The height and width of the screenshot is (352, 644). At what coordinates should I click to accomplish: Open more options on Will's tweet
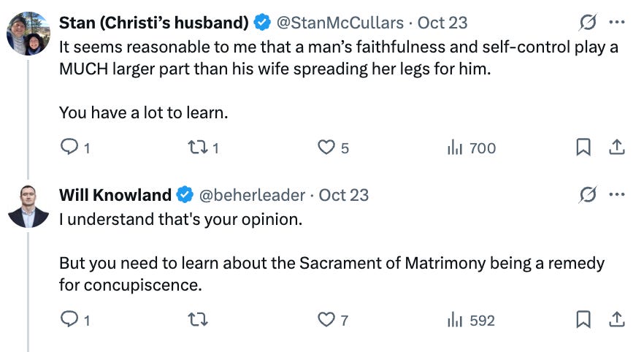pyautogui.click(x=617, y=195)
